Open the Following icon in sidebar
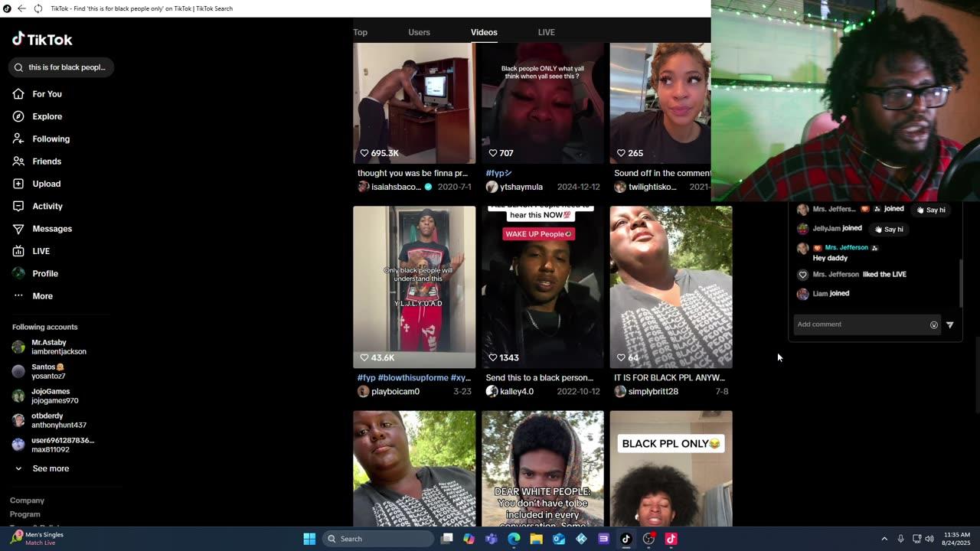 click(18, 139)
